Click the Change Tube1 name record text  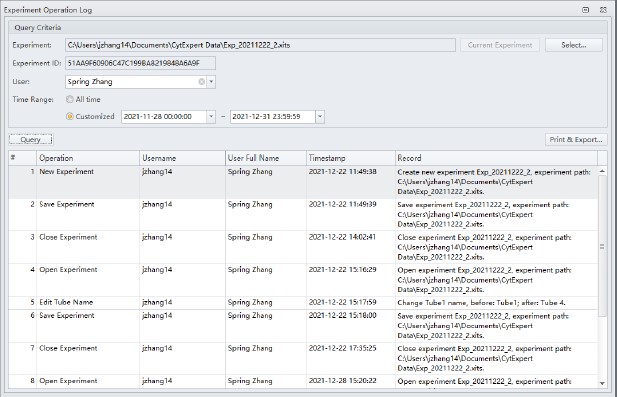coord(481,303)
